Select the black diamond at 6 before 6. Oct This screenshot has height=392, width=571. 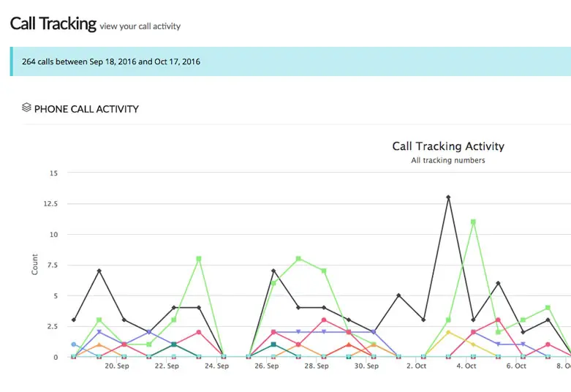pos(498,283)
